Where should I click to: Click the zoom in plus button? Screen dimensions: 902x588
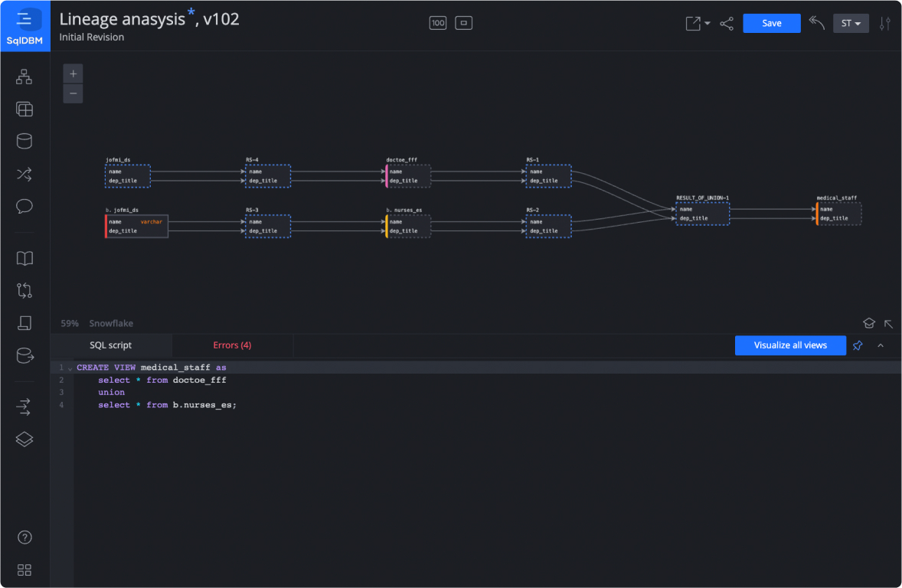click(73, 74)
